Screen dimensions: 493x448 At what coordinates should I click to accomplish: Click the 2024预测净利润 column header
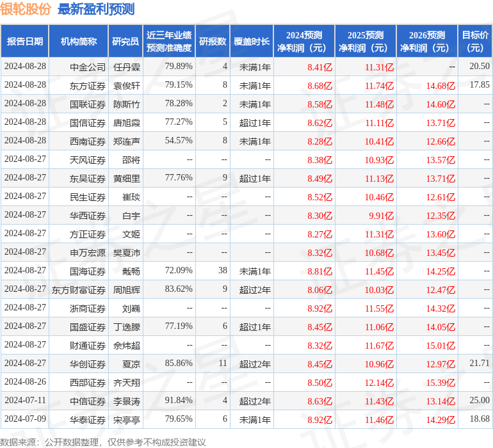304,41
